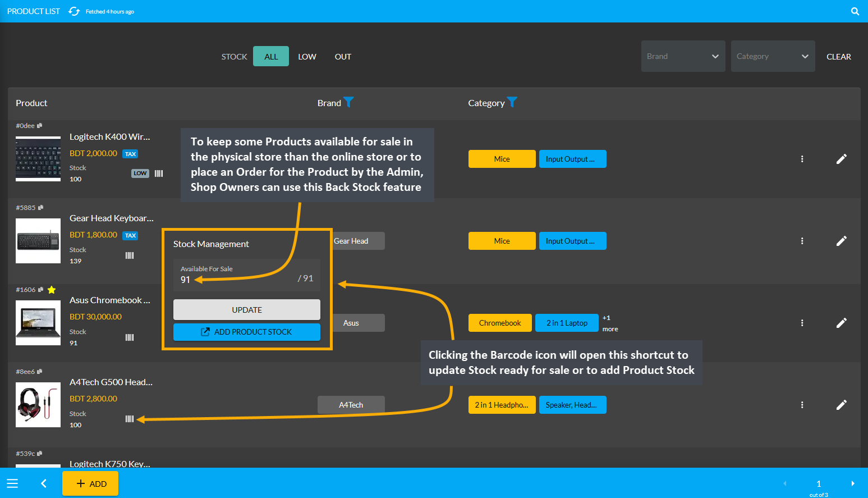Click the UPDATE button in Stock Management
868x498 pixels.
pyautogui.click(x=247, y=310)
